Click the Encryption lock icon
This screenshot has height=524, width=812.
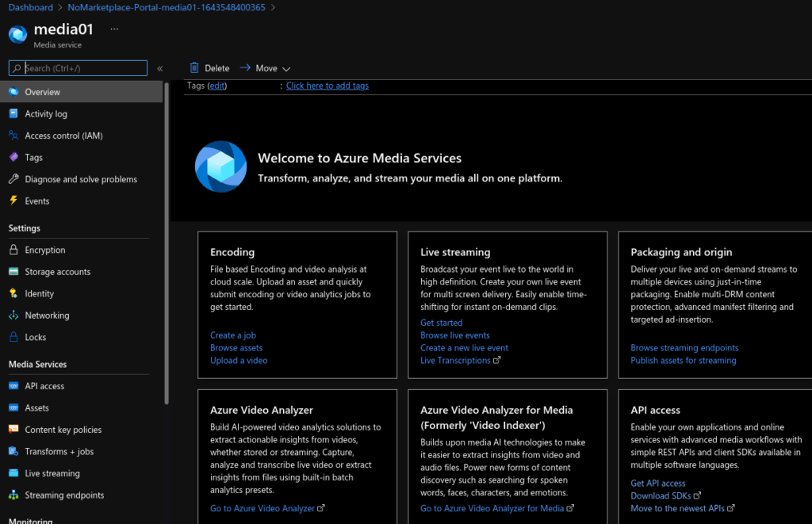click(13, 250)
